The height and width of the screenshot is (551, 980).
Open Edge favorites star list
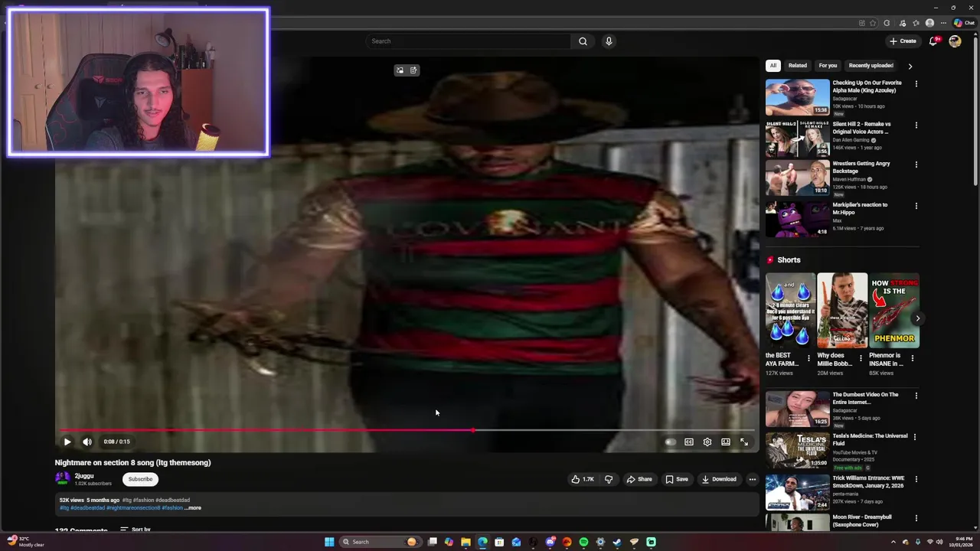coord(916,23)
